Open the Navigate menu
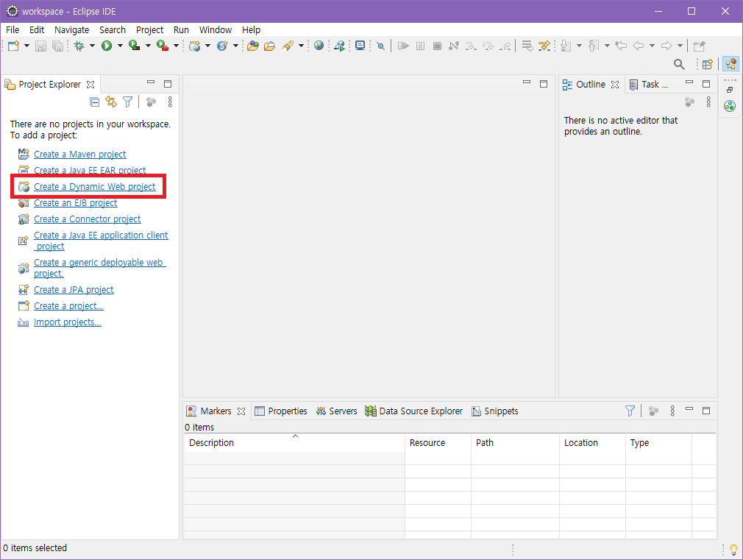The height and width of the screenshot is (560, 743). tap(71, 30)
